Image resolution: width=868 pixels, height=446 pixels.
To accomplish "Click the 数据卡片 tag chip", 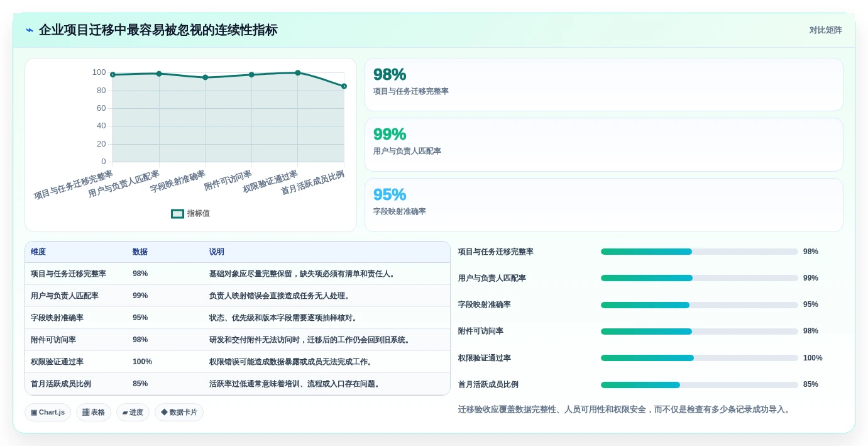I will (x=179, y=413).
